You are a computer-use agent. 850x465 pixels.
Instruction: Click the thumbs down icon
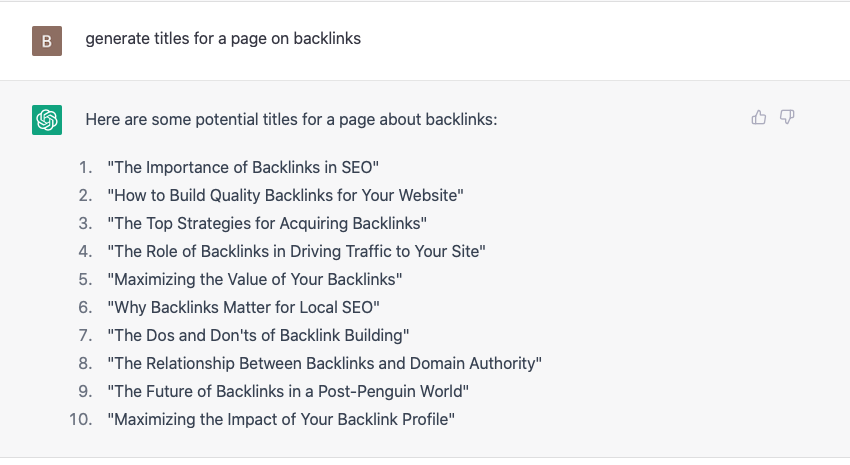(x=787, y=117)
